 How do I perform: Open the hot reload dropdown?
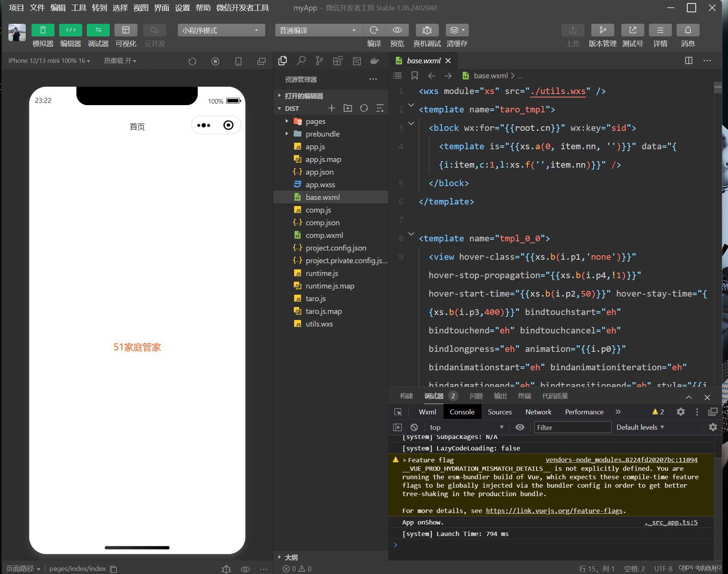pos(120,61)
